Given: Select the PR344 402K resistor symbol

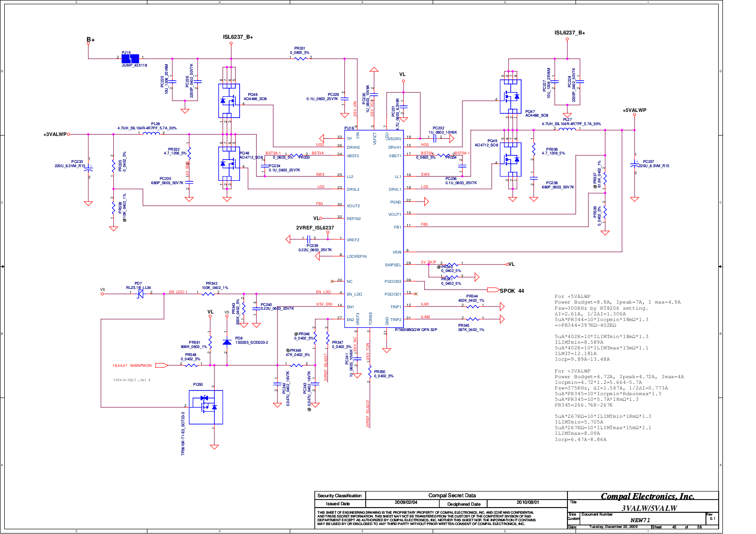Looking at the screenshot, I should (473, 306).
